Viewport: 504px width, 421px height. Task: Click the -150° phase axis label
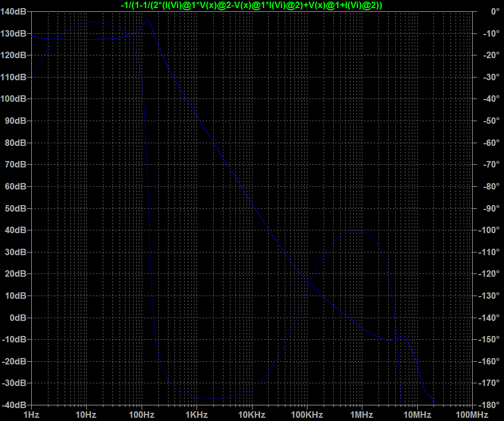pyautogui.click(x=489, y=339)
